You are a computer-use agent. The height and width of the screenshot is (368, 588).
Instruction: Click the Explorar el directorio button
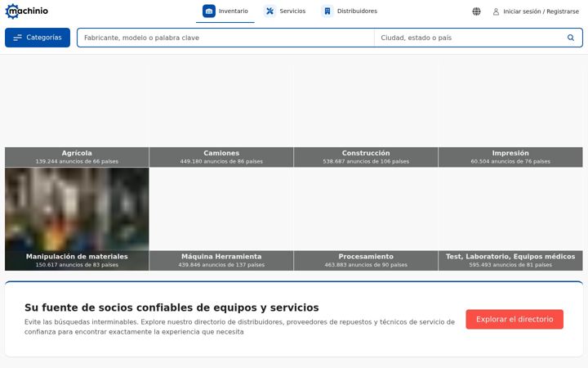point(514,319)
